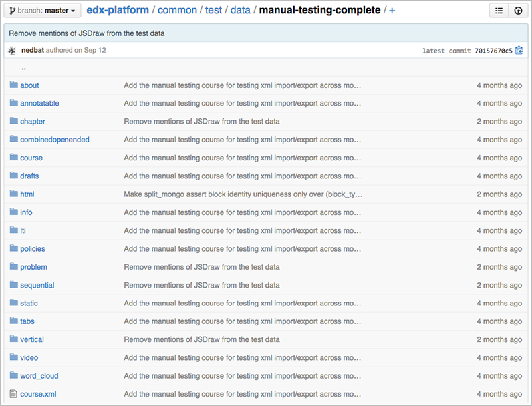The width and height of the screenshot is (532, 406).
Task: Open the sequential folder link
Action: pos(37,285)
